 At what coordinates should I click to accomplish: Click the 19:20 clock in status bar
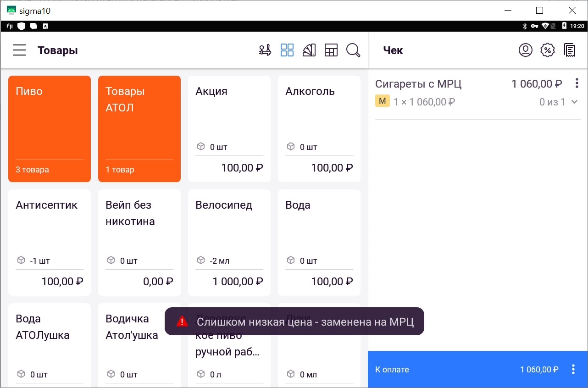coord(577,26)
